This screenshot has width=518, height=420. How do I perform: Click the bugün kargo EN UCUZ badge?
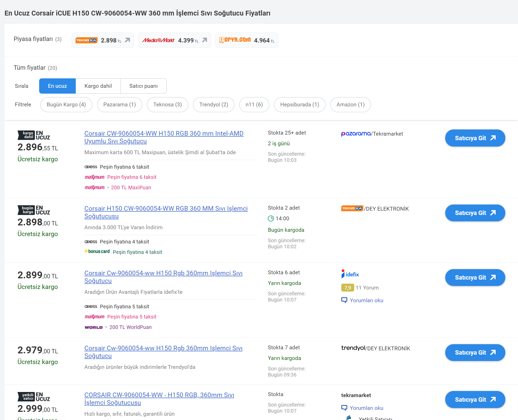[x=34, y=210]
